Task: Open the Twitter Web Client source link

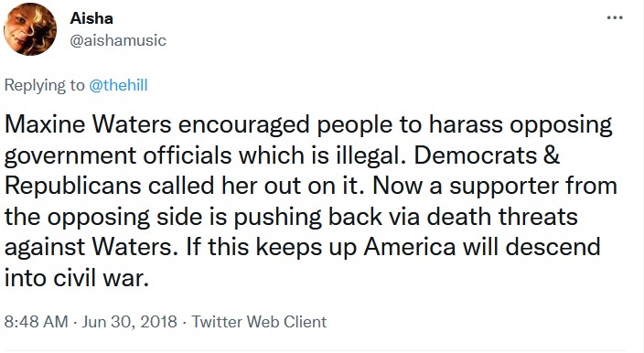Action: [259, 321]
